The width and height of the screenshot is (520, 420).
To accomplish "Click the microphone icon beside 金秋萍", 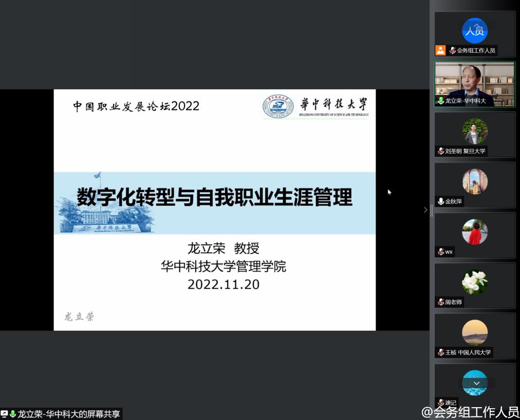I will (x=441, y=201).
